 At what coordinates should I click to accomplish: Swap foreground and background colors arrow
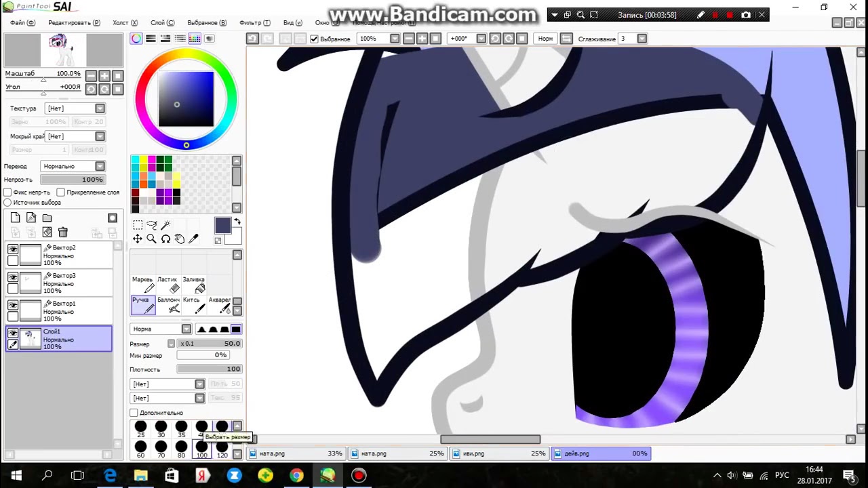click(x=237, y=222)
